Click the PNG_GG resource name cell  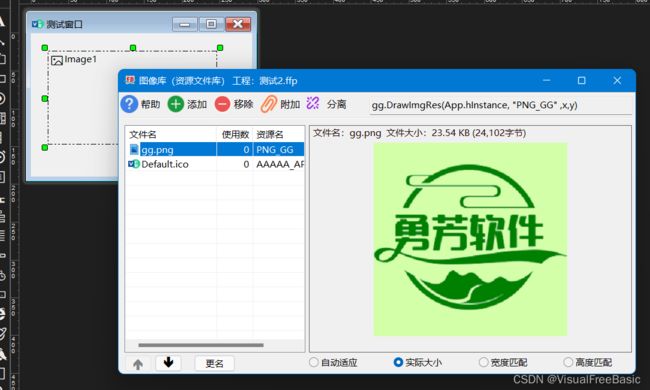pos(279,149)
